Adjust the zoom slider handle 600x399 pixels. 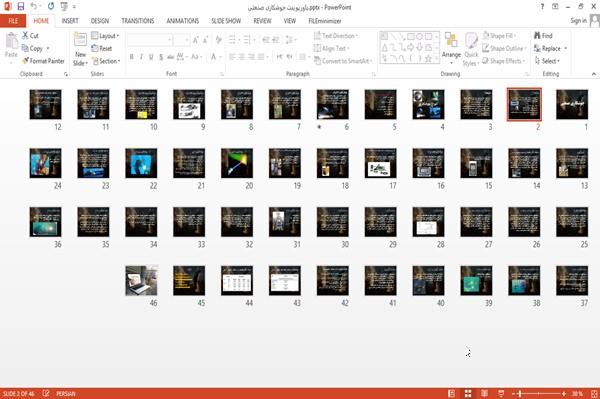click(520, 393)
